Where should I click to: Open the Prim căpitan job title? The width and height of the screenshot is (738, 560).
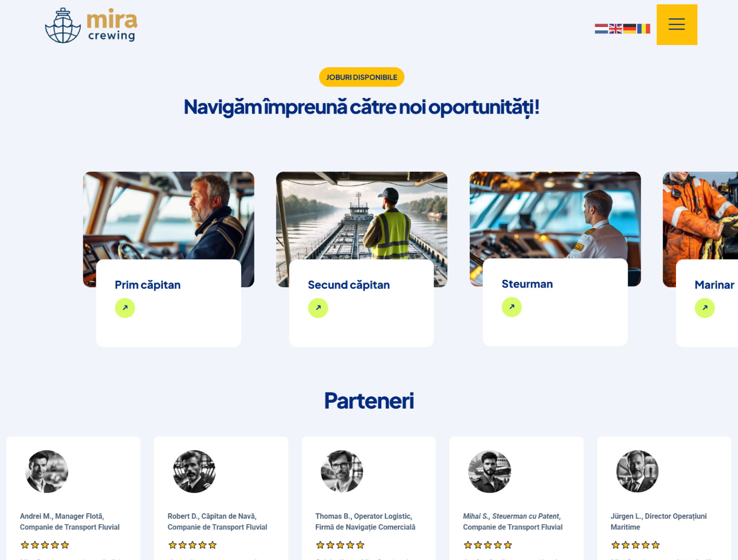[148, 285]
